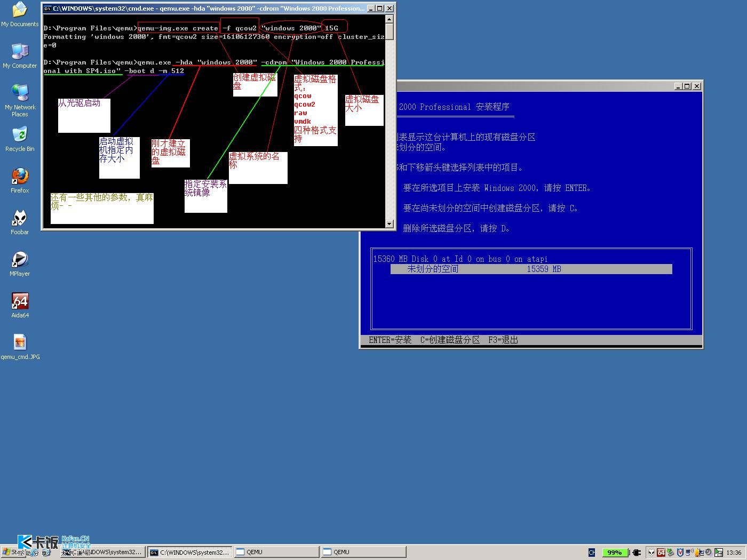Click the '2000 Professional 安装程序' heading
Viewport: 747px width, 560px height.
[x=454, y=107]
